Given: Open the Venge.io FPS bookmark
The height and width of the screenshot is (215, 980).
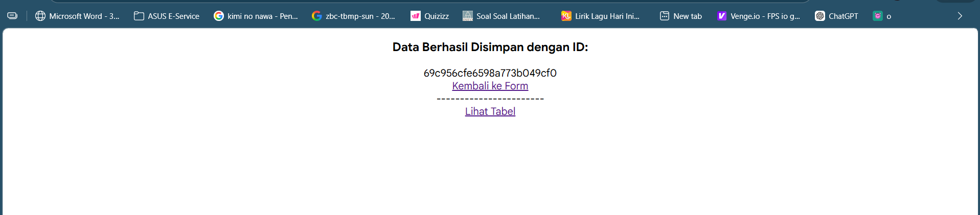Looking at the screenshot, I should 758,16.
